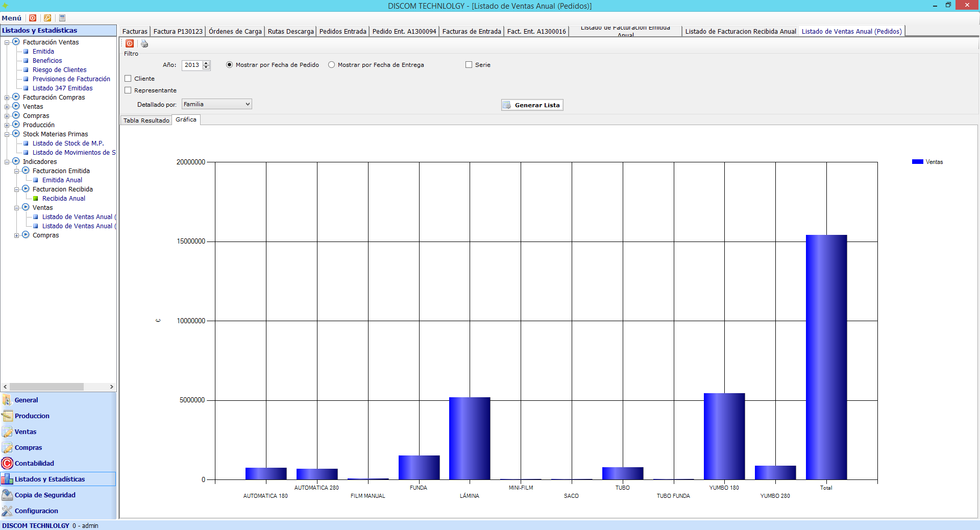Click the Configuracion wrench icon

7,511
